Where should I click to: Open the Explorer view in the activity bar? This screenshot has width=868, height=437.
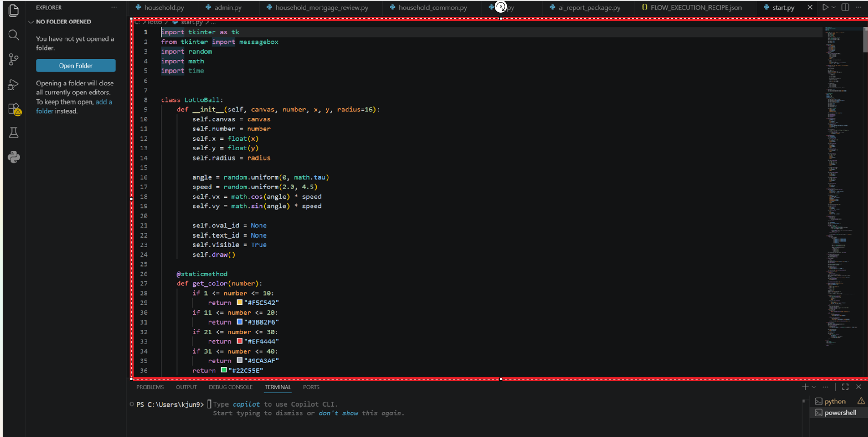tap(14, 10)
